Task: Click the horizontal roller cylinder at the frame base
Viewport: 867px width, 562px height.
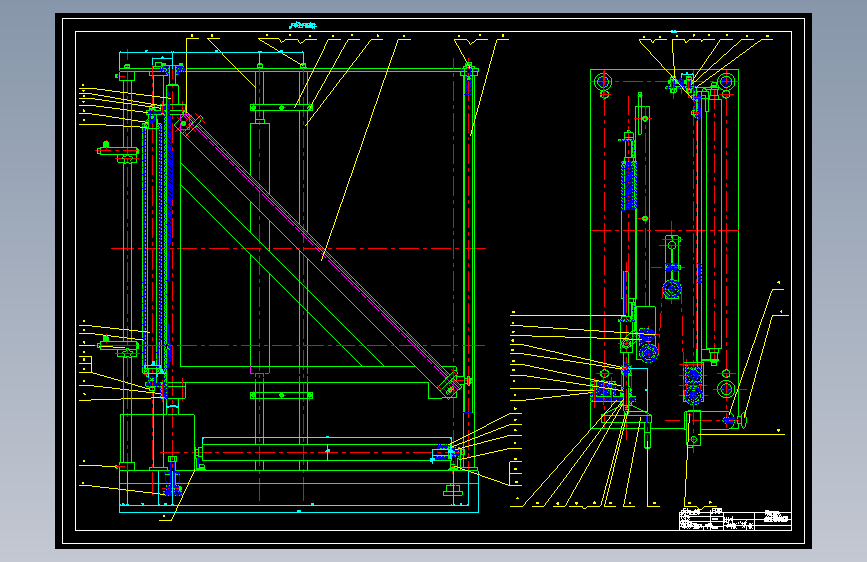Action: click(x=326, y=452)
